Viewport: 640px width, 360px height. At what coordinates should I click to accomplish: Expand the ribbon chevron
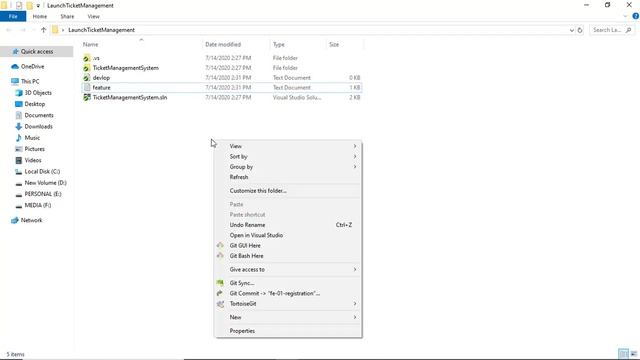coord(625,16)
